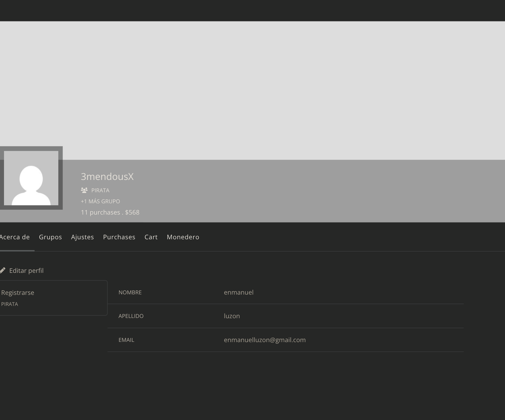Open the default profile avatar image
Screen dimensions: 505x420
pyautogui.click(x=31, y=178)
